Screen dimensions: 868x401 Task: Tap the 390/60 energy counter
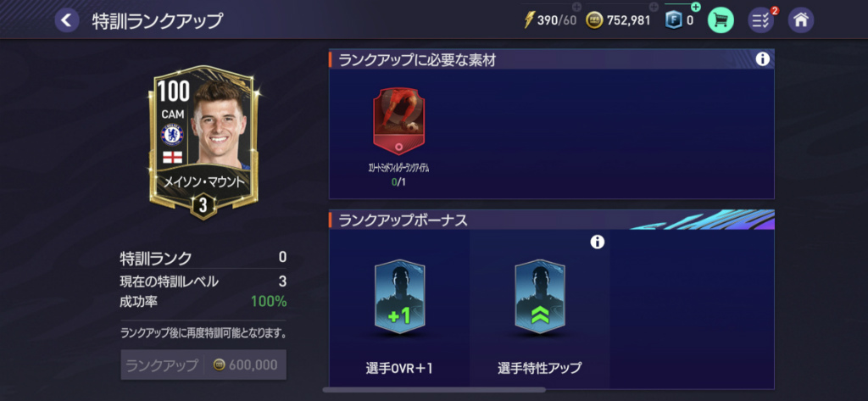[x=556, y=21]
